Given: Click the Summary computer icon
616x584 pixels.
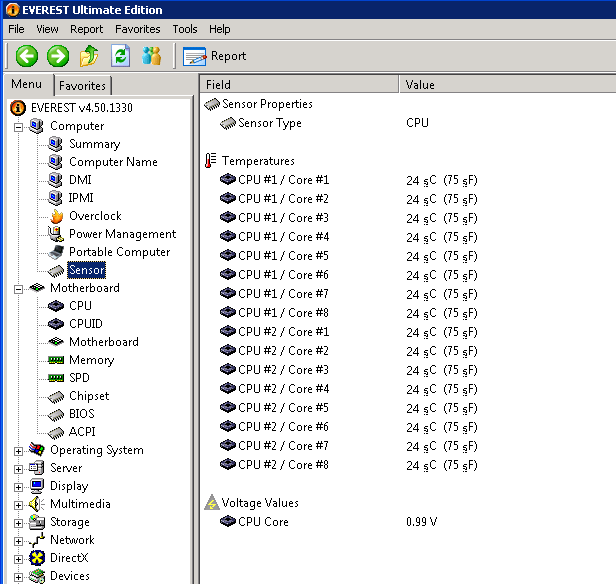Looking at the screenshot, I should [x=55, y=144].
